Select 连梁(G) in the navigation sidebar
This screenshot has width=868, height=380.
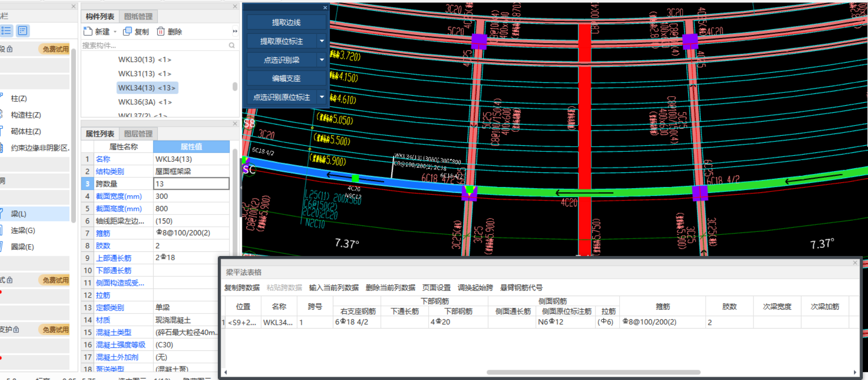click(23, 231)
